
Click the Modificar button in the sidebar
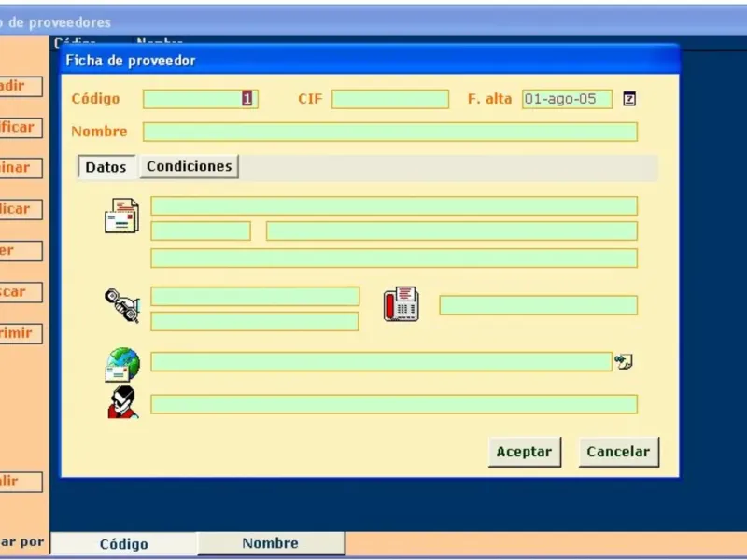tap(21, 128)
